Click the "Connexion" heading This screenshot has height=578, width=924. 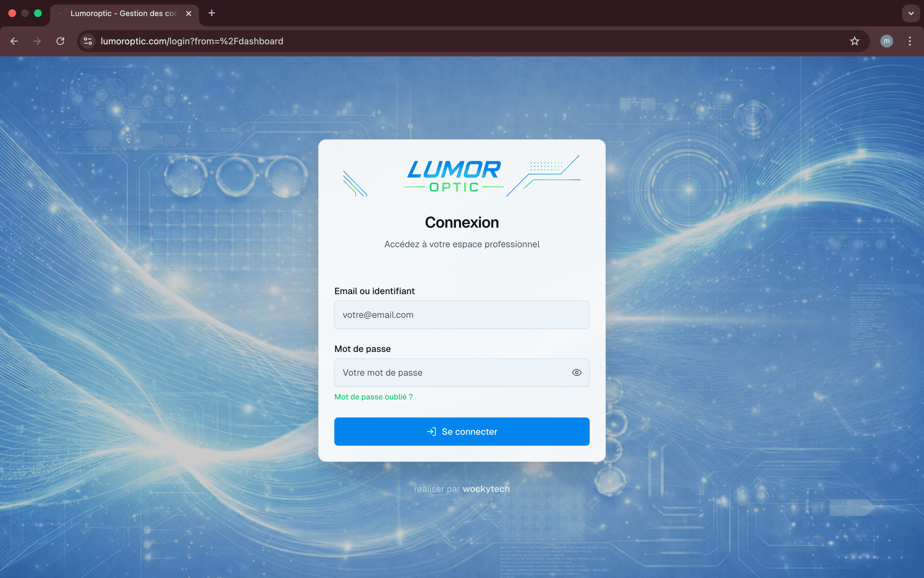(x=462, y=223)
